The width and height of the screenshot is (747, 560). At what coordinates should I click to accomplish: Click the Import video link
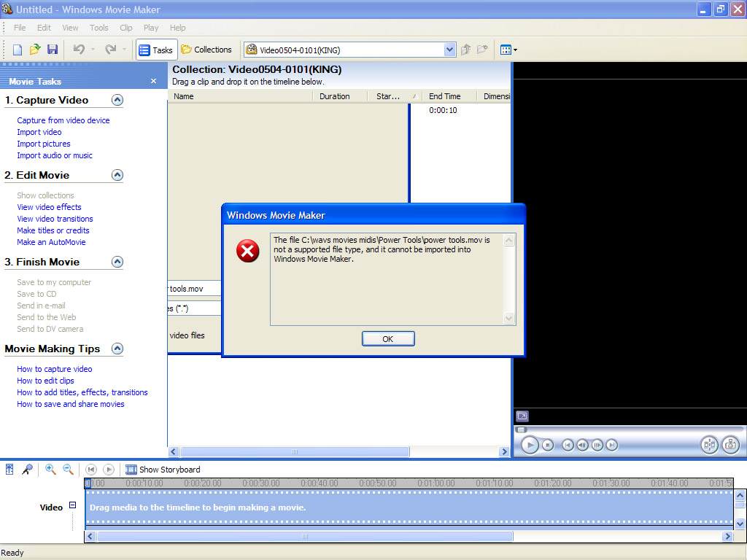pyautogui.click(x=39, y=132)
